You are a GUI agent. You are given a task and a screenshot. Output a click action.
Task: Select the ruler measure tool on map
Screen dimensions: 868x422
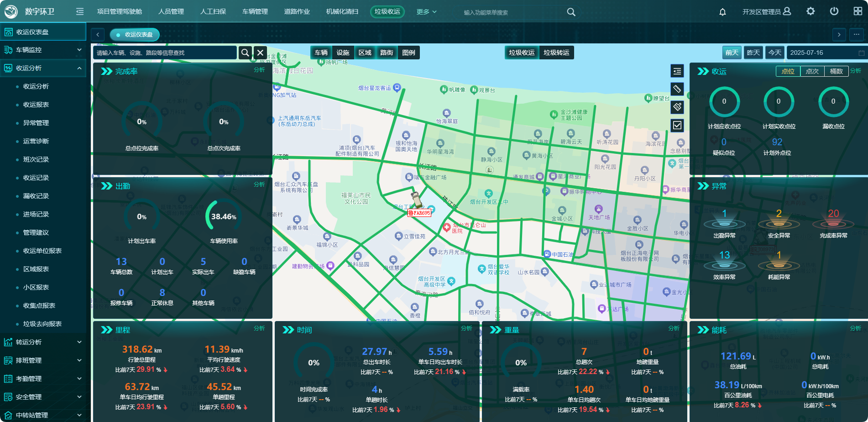[677, 89]
